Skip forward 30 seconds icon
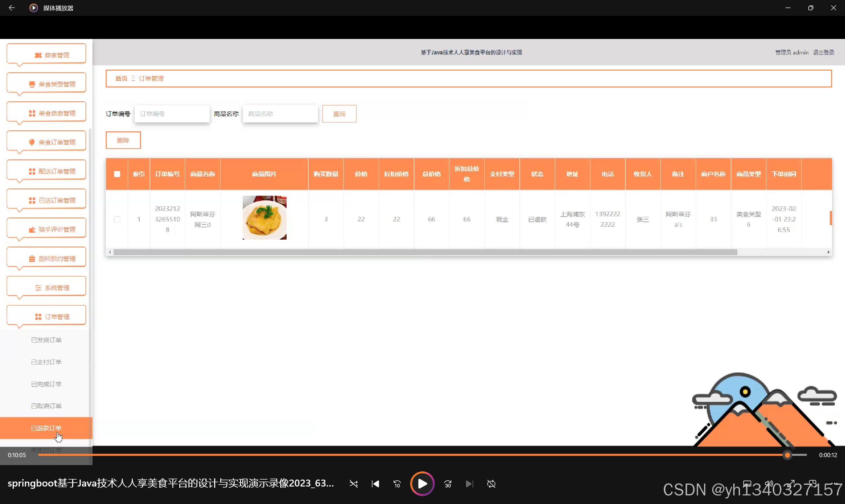The image size is (845, 504). 448,484
